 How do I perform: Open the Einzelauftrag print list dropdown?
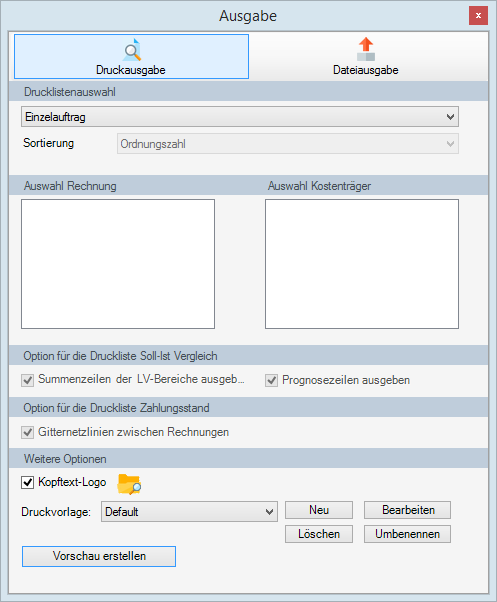pos(240,117)
